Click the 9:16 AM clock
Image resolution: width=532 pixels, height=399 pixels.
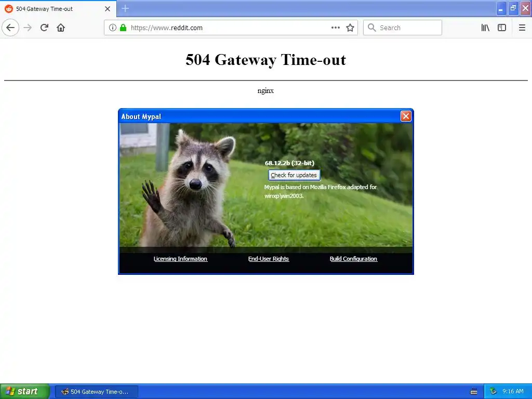513,392
